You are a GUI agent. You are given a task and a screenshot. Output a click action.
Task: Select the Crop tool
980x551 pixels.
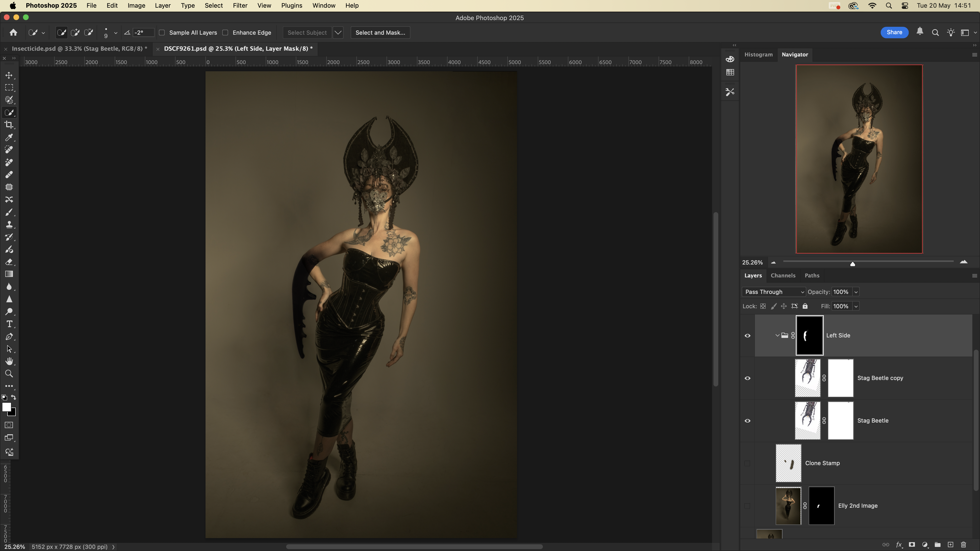coord(9,125)
